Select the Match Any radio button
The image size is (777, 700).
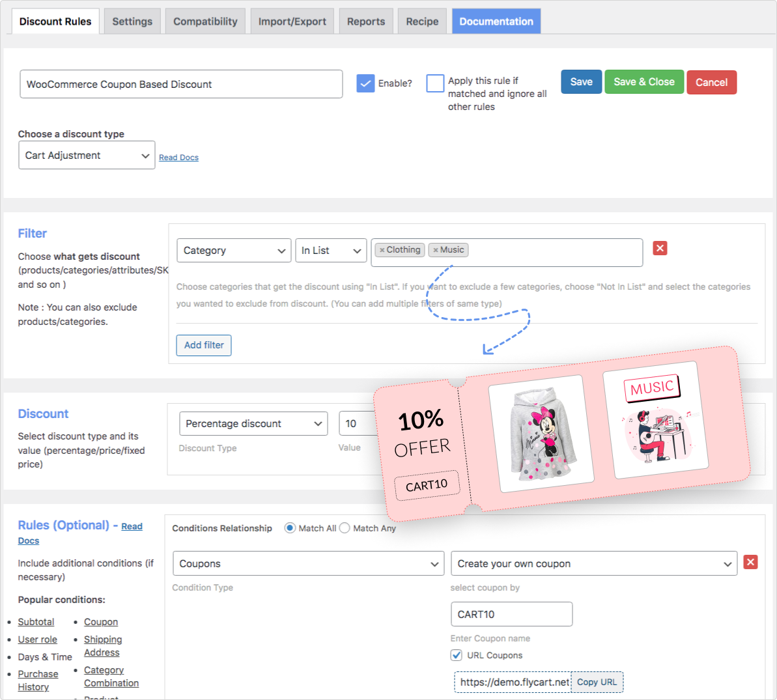[345, 528]
